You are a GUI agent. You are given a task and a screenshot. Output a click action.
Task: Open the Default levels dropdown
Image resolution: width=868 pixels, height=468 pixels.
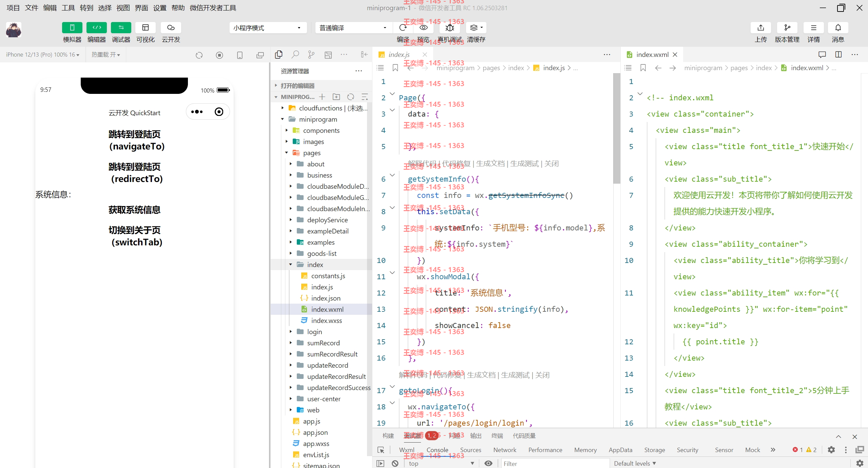point(635,463)
